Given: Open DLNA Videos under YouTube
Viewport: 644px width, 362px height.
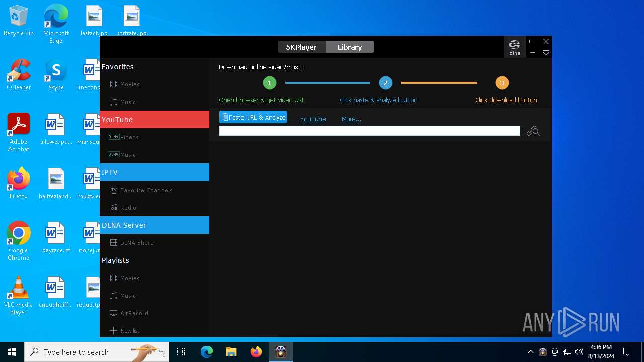Looking at the screenshot, I should (x=154, y=137).
